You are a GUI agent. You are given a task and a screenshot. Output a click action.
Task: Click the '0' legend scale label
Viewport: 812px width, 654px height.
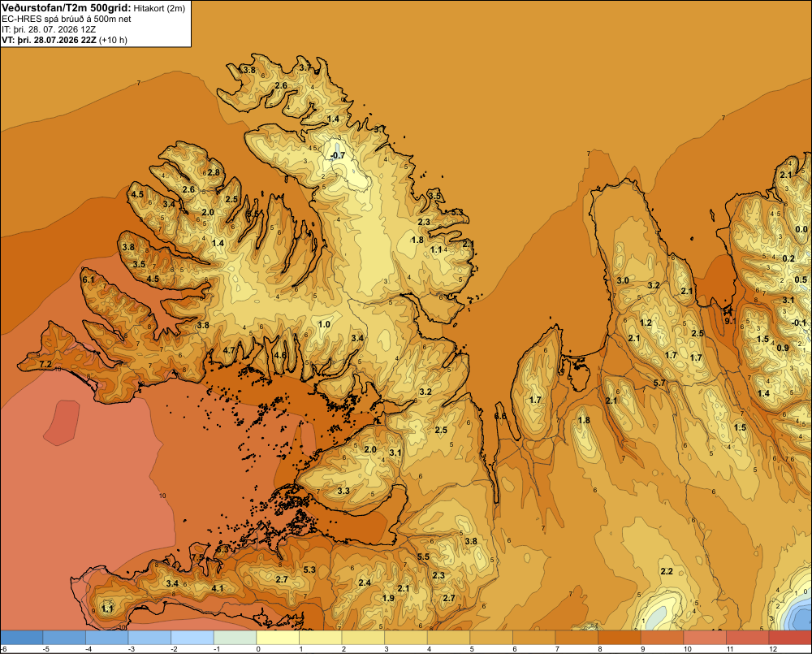258,649
